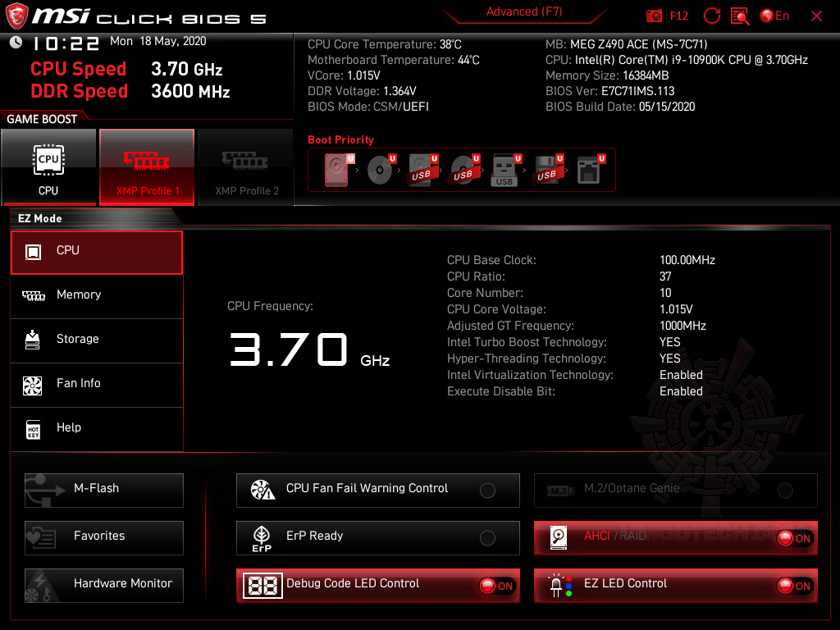Click Intel Virtualization Technology Enabled value
Screen dimensions: 840x630
pyautogui.click(x=681, y=375)
